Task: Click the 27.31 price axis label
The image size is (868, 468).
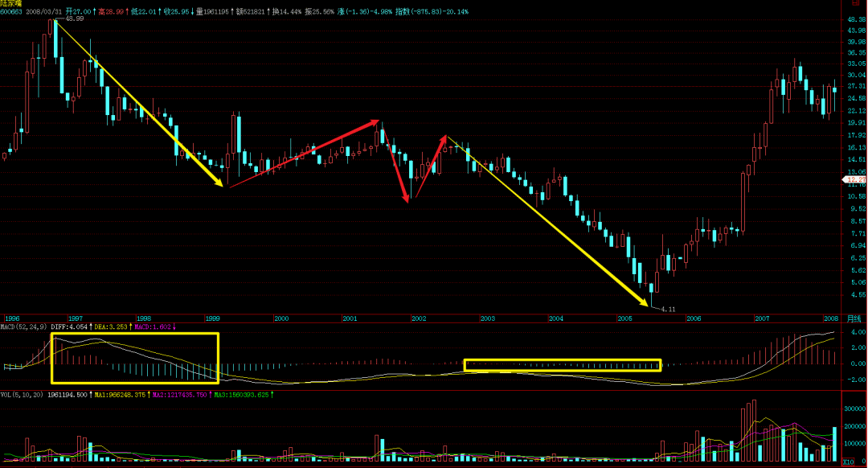Action: coord(856,86)
